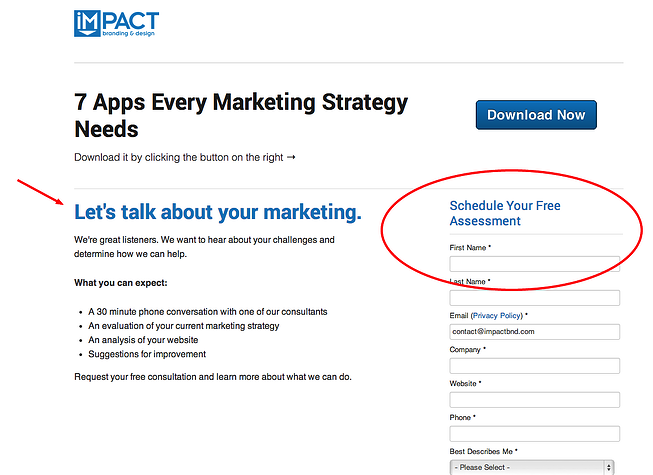Open the Best Describes Me dropdown
This screenshot has width=653, height=475.
pos(532,467)
